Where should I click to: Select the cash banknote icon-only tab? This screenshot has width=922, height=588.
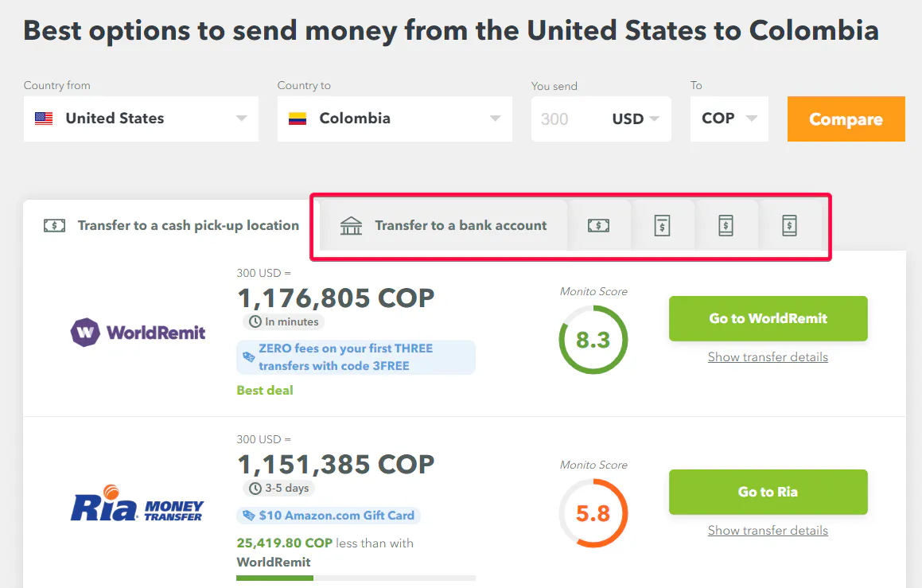(598, 226)
